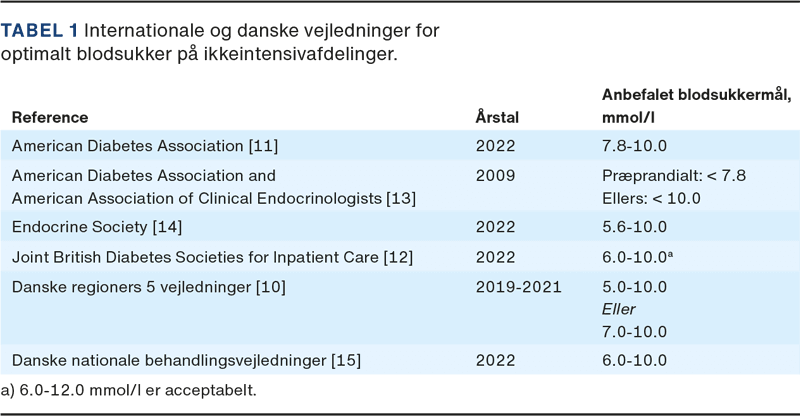Click the "Ellers: < 10.0" value
The width and height of the screenshot is (800, 416).
coord(650,198)
